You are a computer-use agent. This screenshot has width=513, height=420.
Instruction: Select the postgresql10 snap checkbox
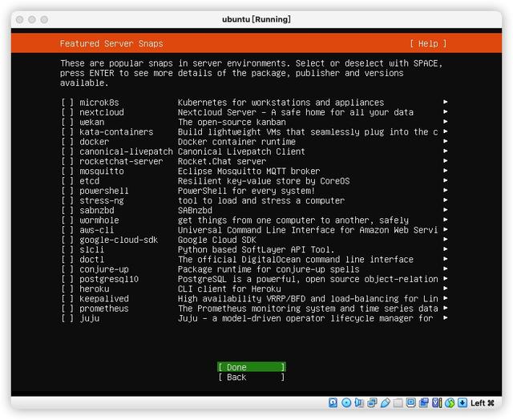click(67, 280)
